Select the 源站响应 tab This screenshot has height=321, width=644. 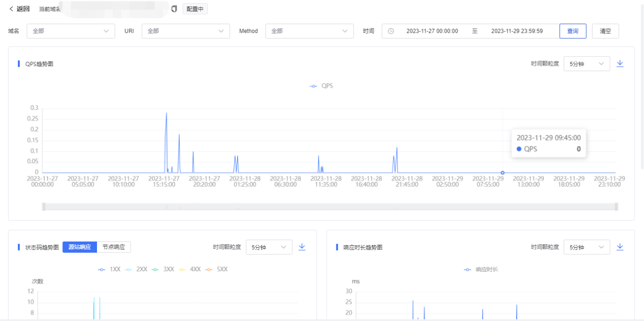pyautogui.click(x=79, y=247)
